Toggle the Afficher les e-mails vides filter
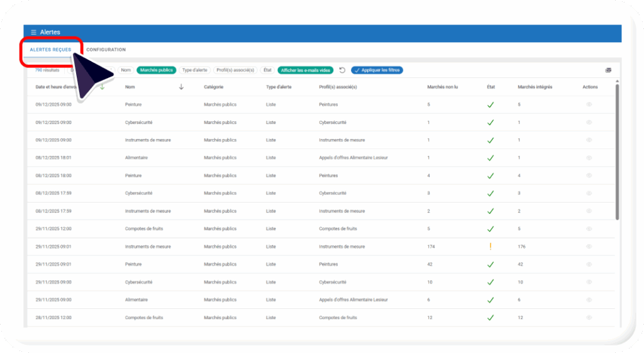The width and height of the screenshot is (644, 353). click(306, 70)
